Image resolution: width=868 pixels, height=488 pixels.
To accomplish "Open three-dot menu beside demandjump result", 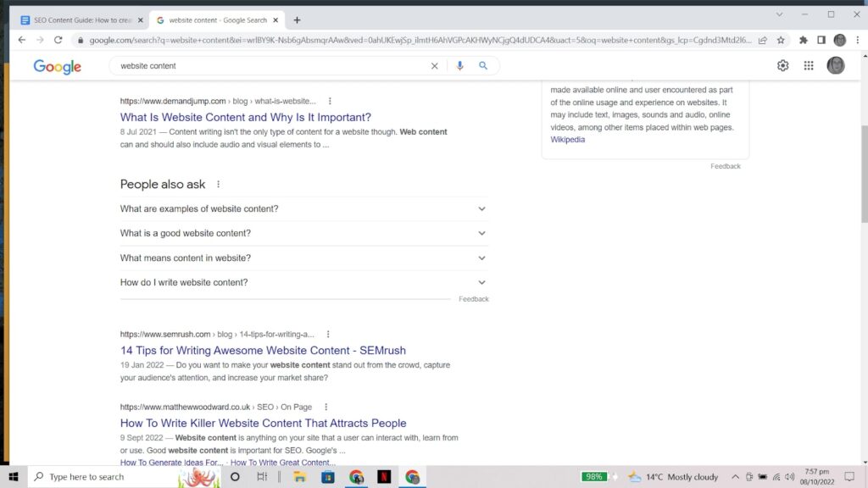I will pos(330,102).
